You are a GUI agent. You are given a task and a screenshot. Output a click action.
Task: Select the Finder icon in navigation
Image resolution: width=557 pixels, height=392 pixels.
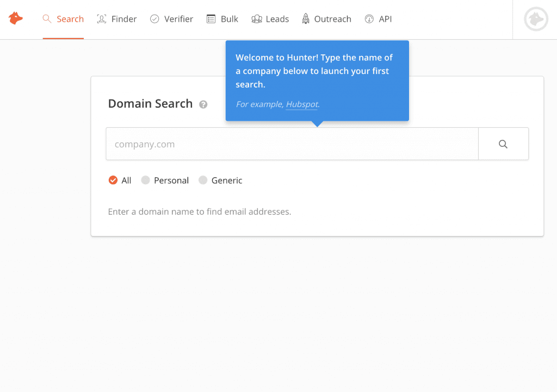click(100, 18)
